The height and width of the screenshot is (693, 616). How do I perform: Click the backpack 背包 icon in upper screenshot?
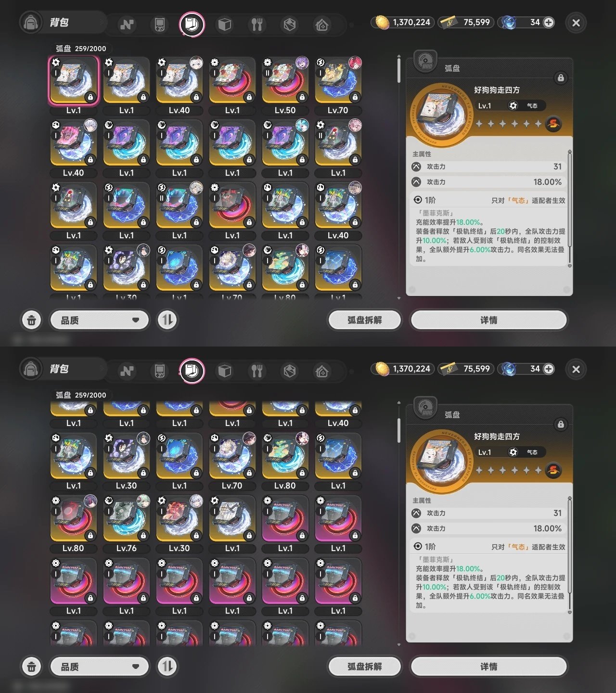tap(31, 23)
